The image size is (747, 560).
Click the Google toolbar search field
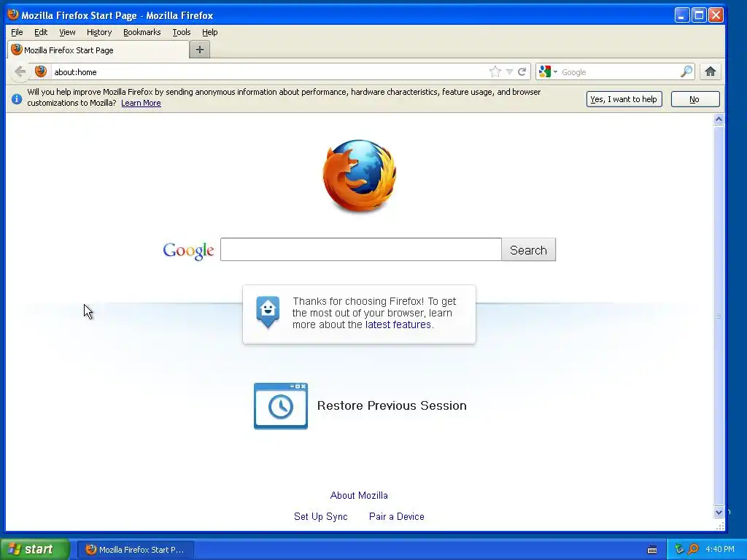click(619, 72)
